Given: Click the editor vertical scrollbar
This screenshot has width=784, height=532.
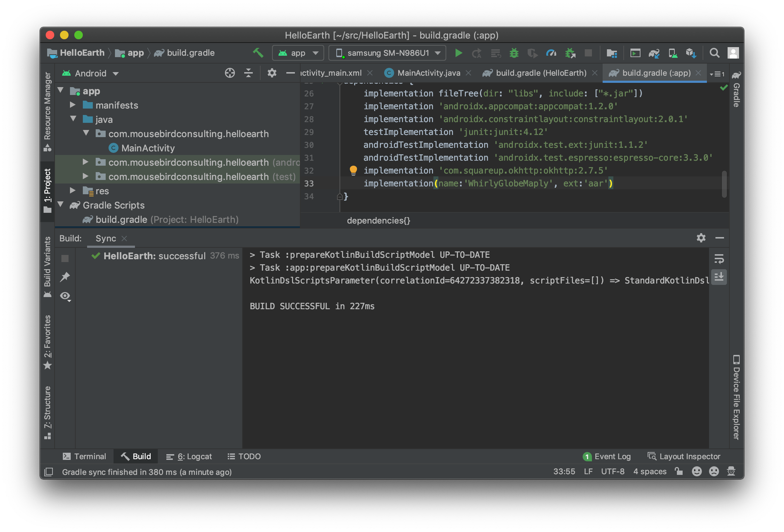Looking at the screenshot, I should point(724,184).
